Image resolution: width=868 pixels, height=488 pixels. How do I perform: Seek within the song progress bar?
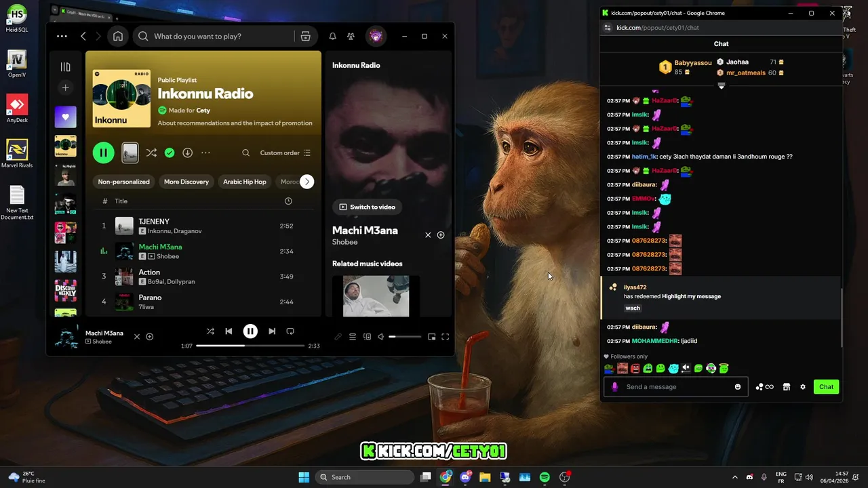(x=250, y=346)
